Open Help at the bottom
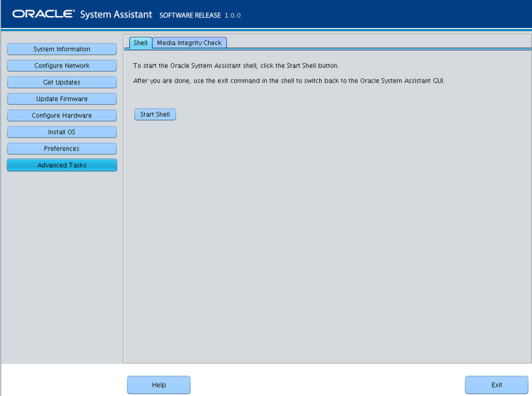 [x=159, y=385]
